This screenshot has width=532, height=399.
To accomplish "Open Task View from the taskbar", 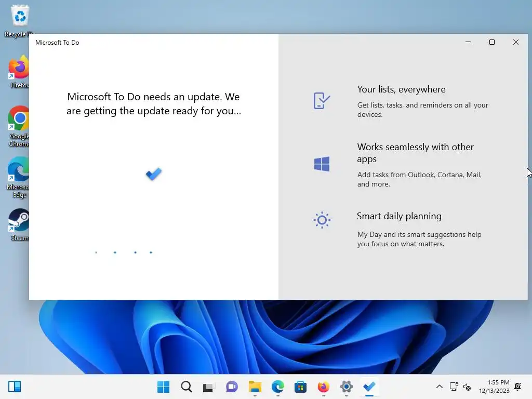I will coord(209,387).
